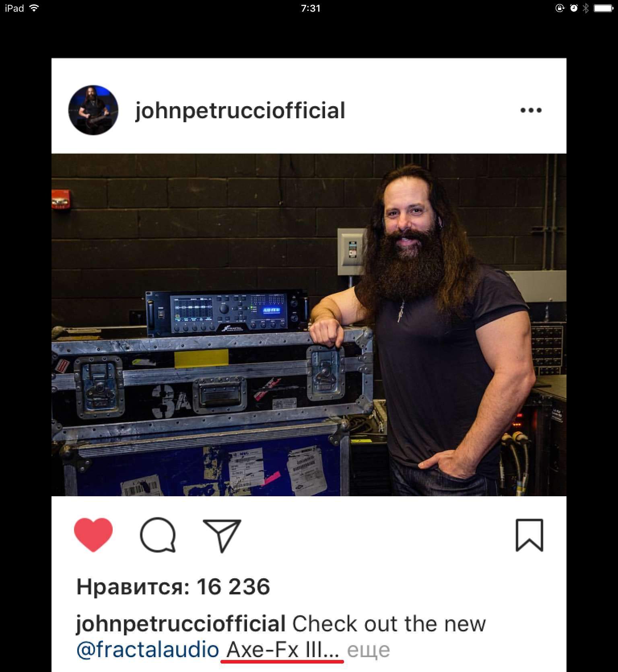
Task: Open the three-dot post options menu
Action: (x=531, y=110)
